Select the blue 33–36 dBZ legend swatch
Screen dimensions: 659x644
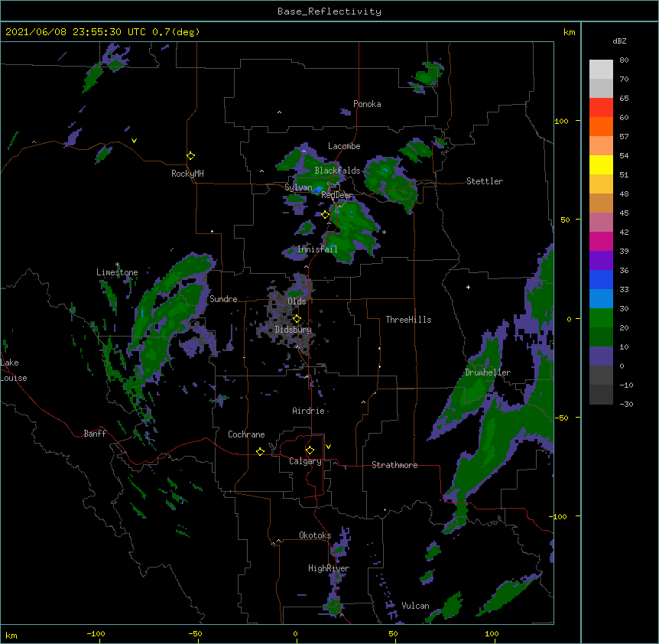[601, 279]
